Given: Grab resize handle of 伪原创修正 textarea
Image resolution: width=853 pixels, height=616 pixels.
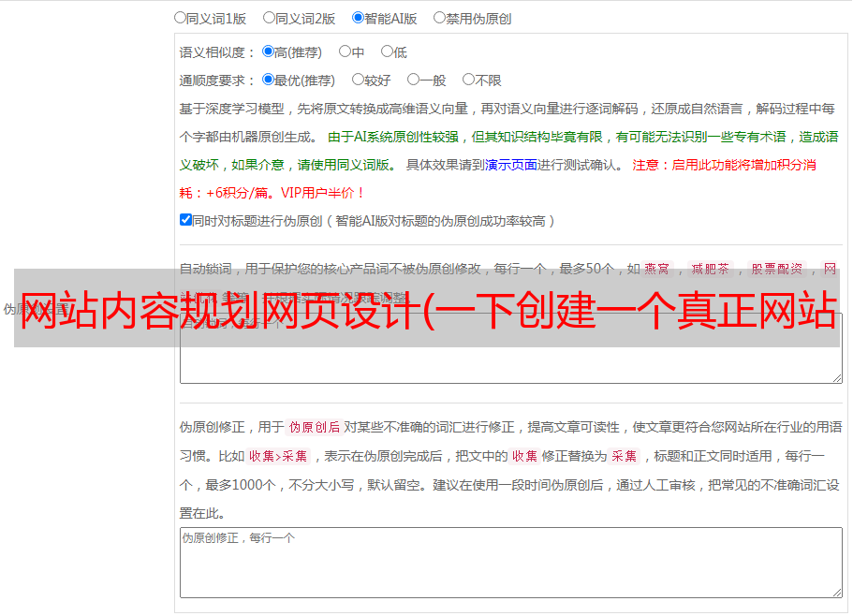Looking at the screenshot, I should pos(837,593).
